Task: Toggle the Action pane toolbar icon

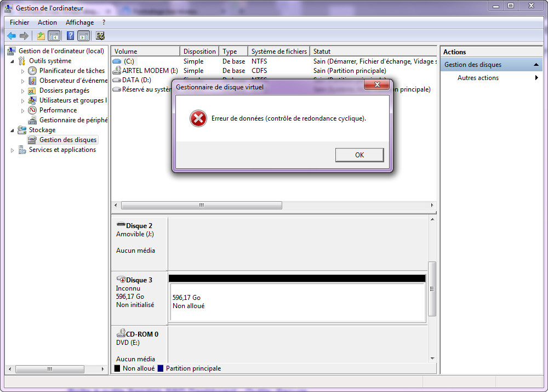Action: [x=83, y=36]
